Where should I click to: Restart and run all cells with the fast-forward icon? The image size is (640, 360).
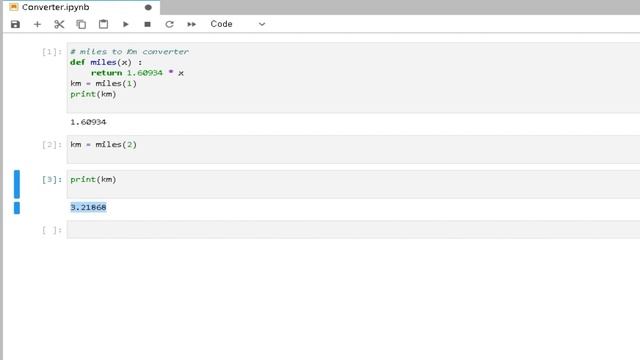pos(191,24)
